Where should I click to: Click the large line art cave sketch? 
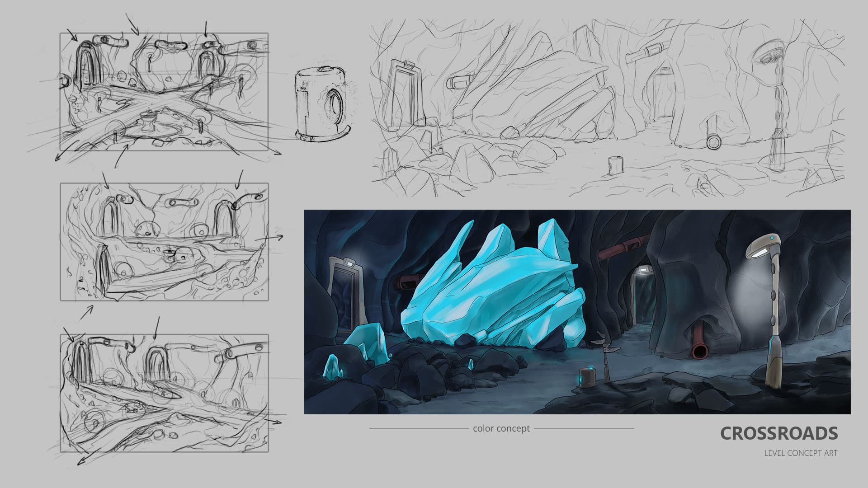click(x=607, y=108)
